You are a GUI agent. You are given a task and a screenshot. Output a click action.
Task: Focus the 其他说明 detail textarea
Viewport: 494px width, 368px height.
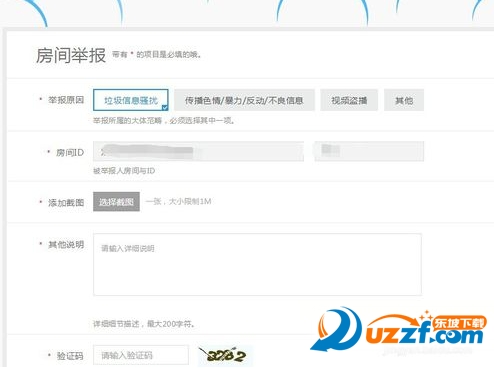point(257,265)
